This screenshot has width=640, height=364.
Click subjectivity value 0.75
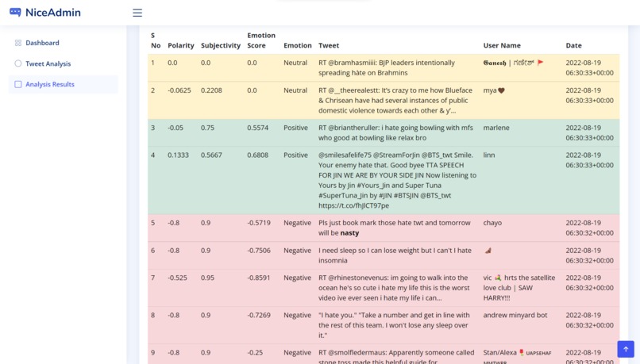point(207,128)
